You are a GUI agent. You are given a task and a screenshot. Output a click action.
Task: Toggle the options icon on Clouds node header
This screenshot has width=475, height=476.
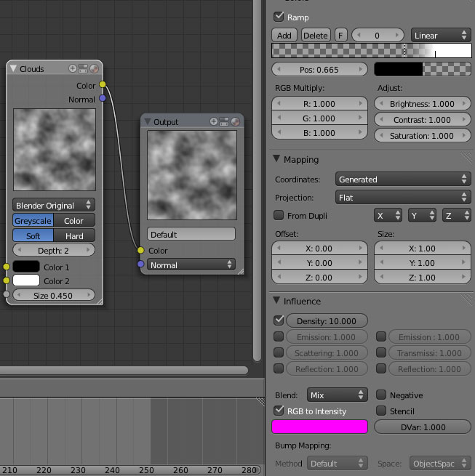[83, 68]
